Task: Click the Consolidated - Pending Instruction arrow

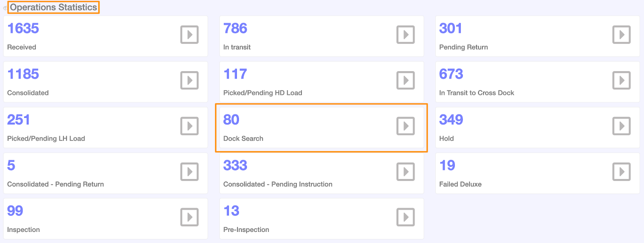Action: coord(406,172)
